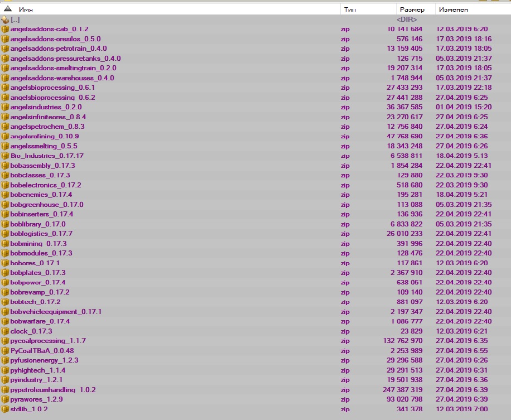Screen dimensions: 511x420
Task: Click the icon beside pyhightech_1.1.4
Action: (x=5, y=370)
